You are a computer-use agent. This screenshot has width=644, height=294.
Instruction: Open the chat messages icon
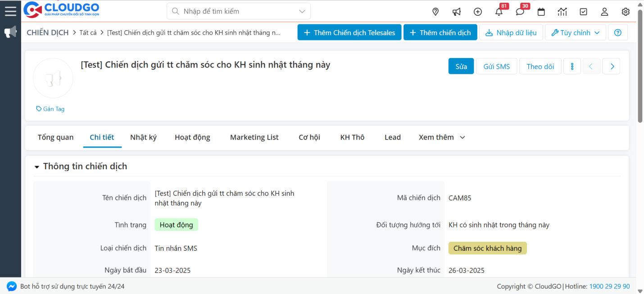(520, 12)
